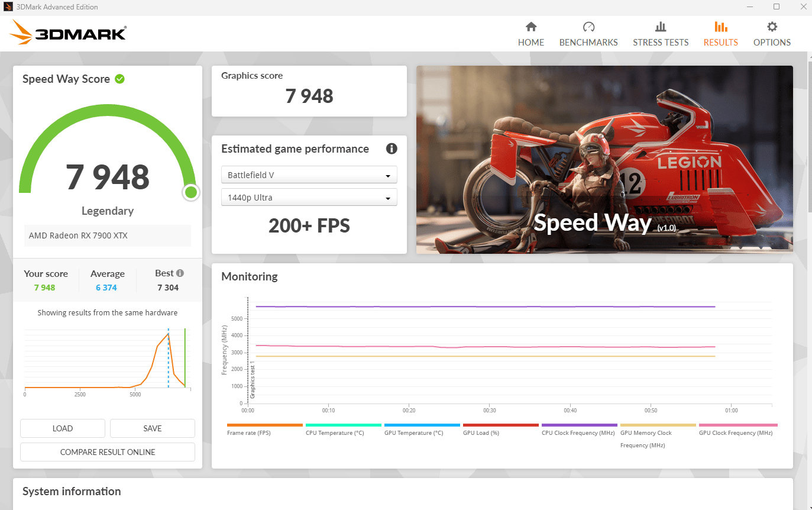Click the LOAD button
Screen dimensions: 812x510
pos(63,428)
